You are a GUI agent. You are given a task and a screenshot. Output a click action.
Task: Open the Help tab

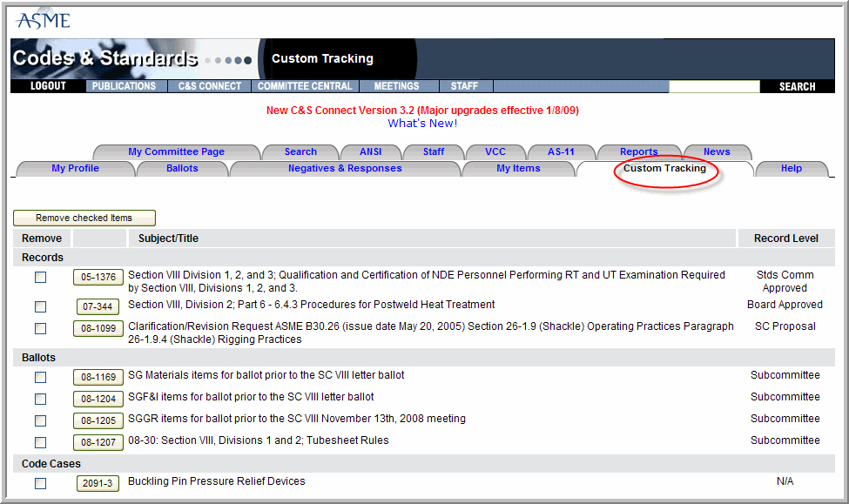pyautogui.click(x=792, y=168)
